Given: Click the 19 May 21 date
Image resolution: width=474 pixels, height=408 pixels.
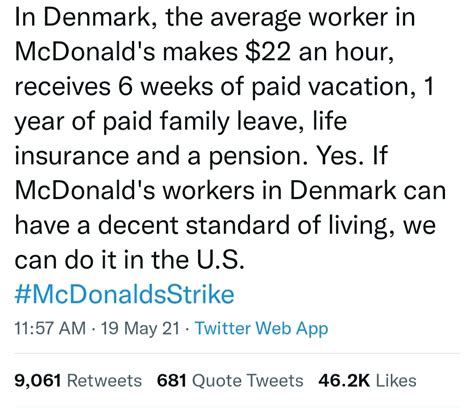Looking at the screenshot, I should point(140,328).
